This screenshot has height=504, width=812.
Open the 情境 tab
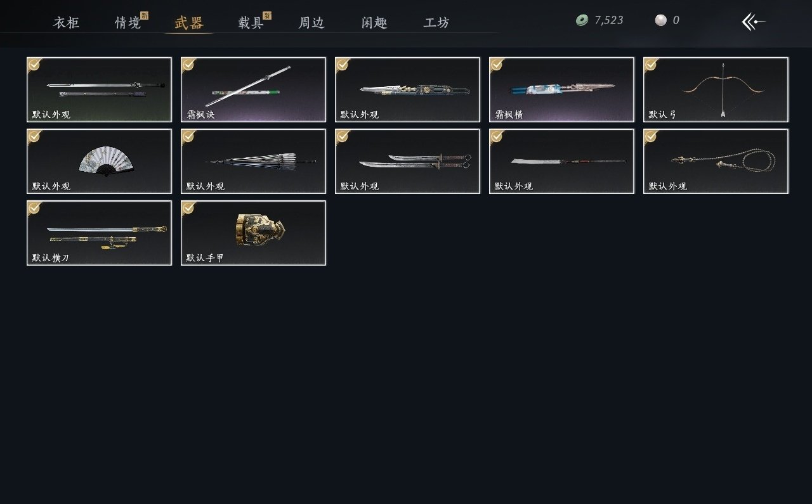pos(128,23)
